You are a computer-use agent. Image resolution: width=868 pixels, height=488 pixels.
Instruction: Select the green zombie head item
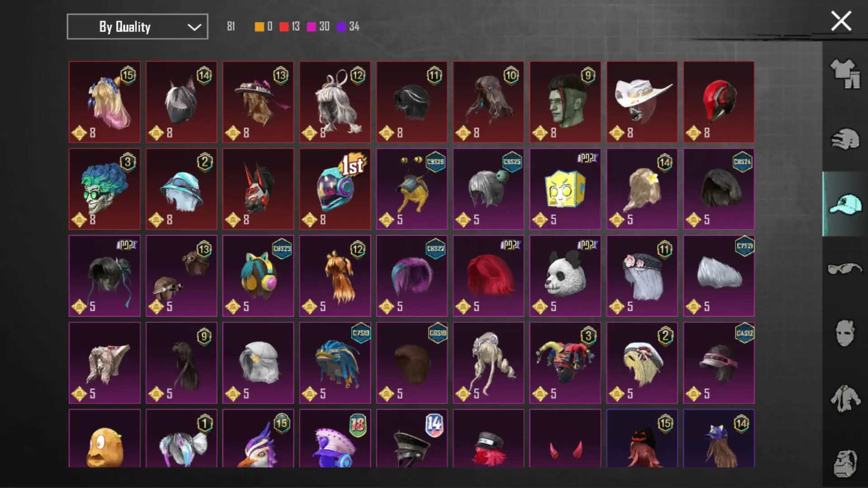(x=565, y=102)
